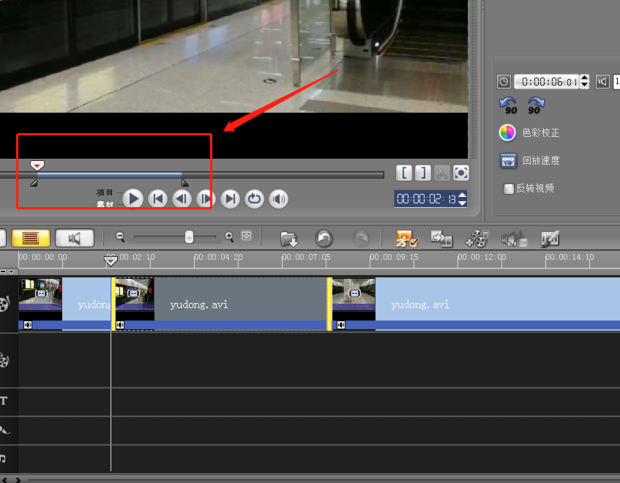The height and width of the screenshot is (483, 620).
Task: Undo the last action
Action: click(324, 238)
